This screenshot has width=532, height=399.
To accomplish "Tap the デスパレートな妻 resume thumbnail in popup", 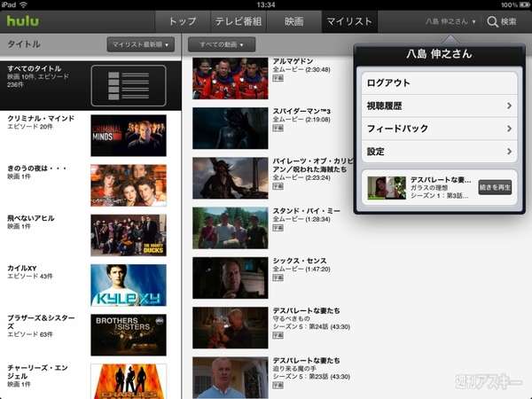I will click(387, 188).
